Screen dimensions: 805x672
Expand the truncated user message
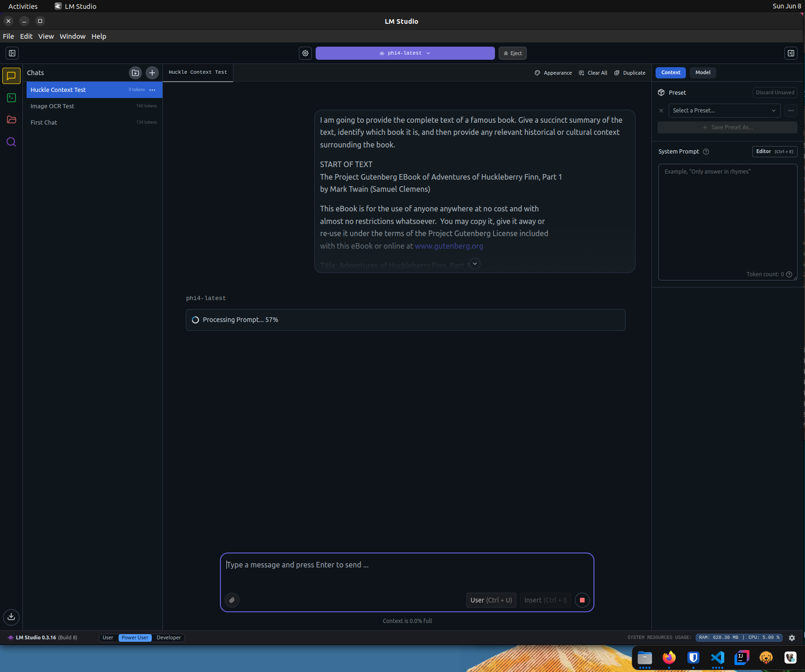(475, 264)
